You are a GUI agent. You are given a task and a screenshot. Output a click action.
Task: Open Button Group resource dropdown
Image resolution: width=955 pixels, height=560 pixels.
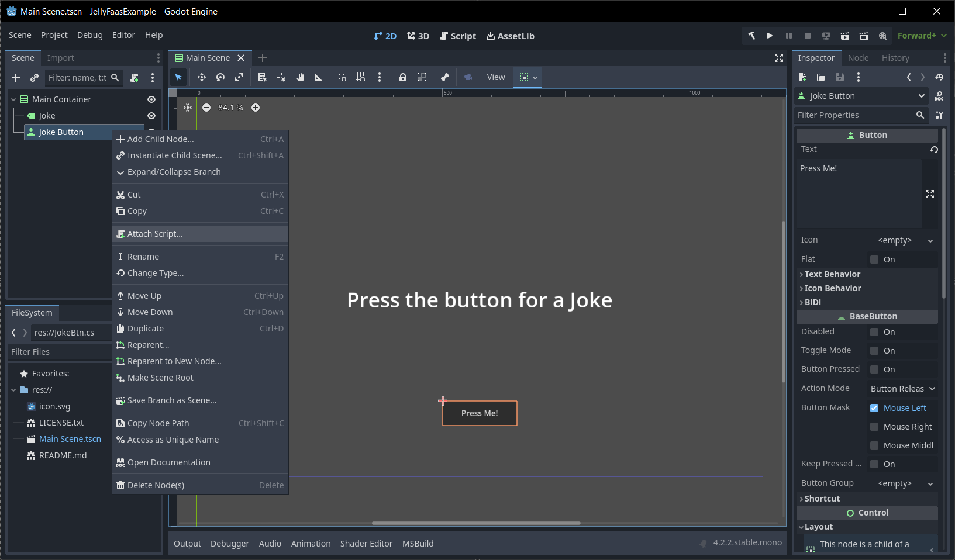pyautogui.click(x=930, y=483)
